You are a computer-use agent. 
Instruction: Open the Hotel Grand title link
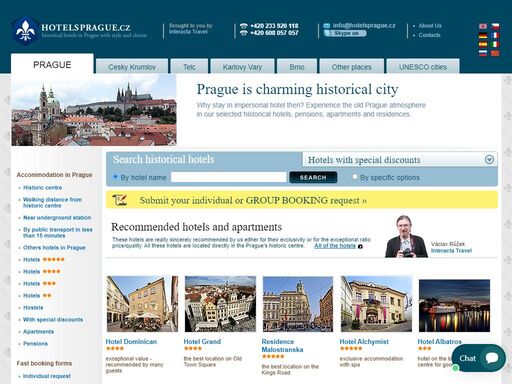click(202, 342)
